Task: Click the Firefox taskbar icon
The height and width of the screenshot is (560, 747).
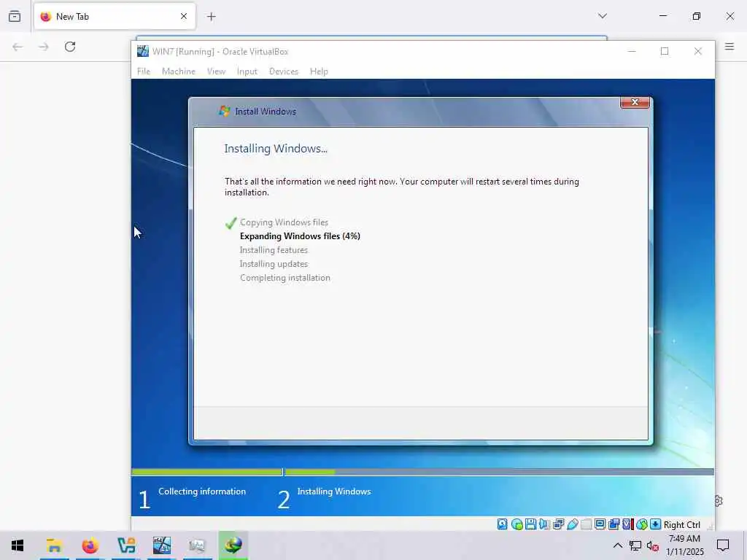Action: (x=90, y=545)
